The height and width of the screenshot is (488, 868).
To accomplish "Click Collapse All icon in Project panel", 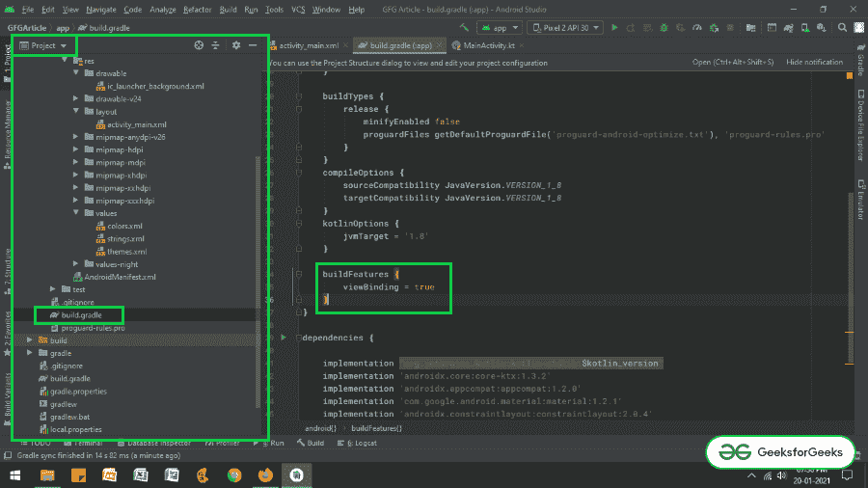I will pos(215,45).
